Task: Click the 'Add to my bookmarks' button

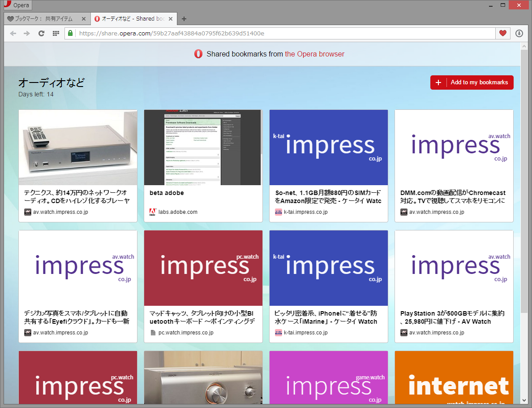Action: click(472, 82)
